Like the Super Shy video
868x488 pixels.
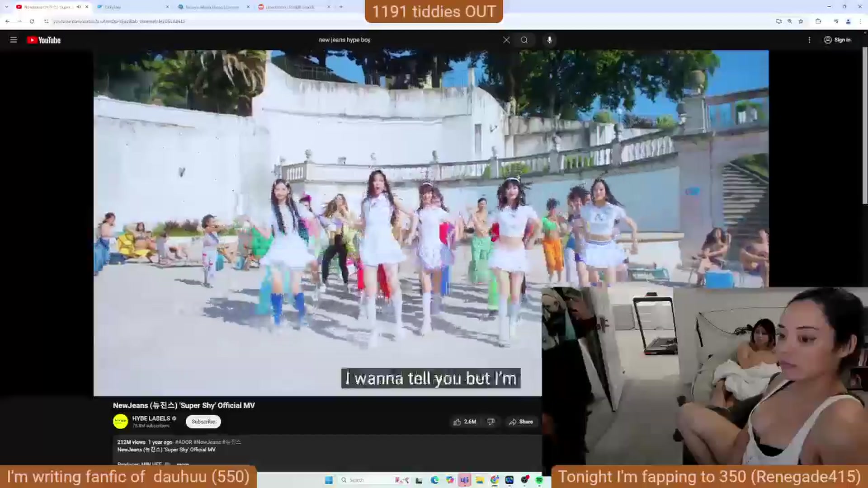pyautogui.click(x=465, y=422)
